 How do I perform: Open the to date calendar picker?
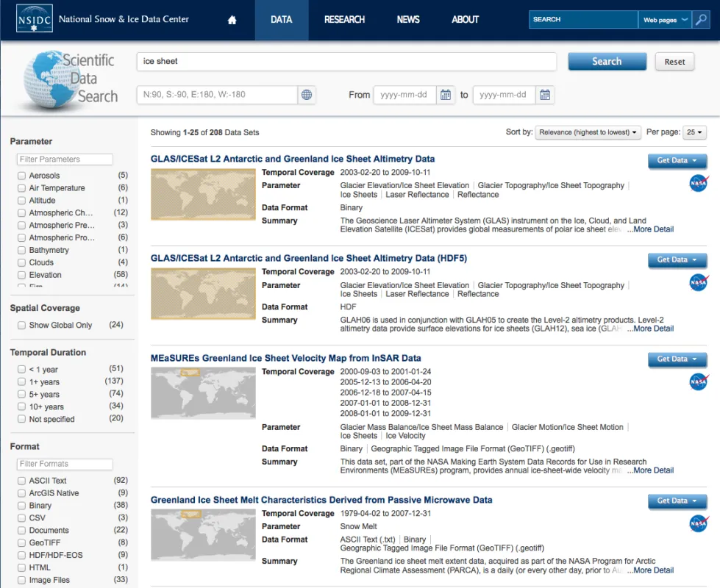[x=545, y=95]
